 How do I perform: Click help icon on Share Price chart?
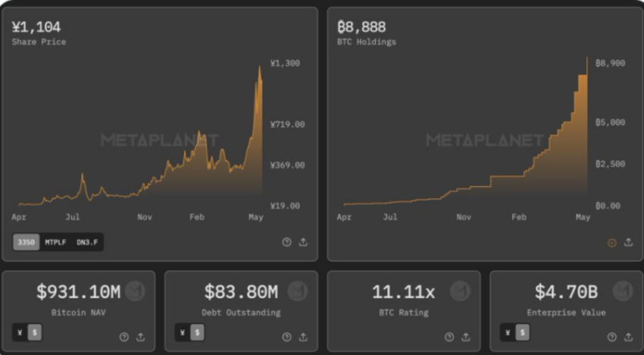pyautogui.click(x=287, y=243)
